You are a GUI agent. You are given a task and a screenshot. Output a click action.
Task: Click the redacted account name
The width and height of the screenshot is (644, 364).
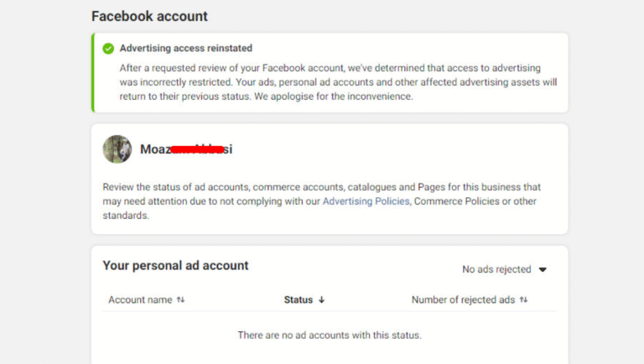coord(186,149)
